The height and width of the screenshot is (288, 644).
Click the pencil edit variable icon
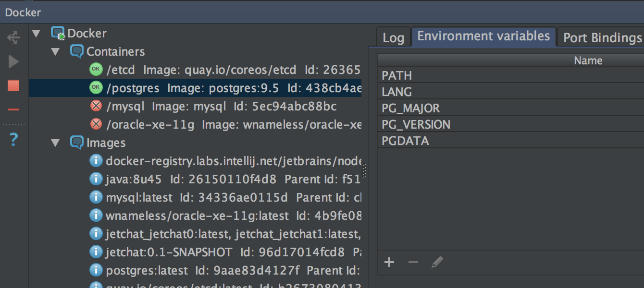437,262
